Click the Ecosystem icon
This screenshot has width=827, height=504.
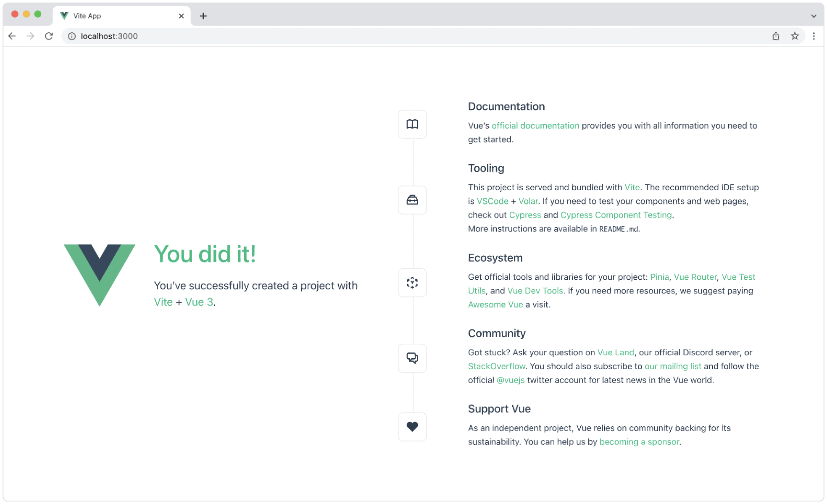412,283
